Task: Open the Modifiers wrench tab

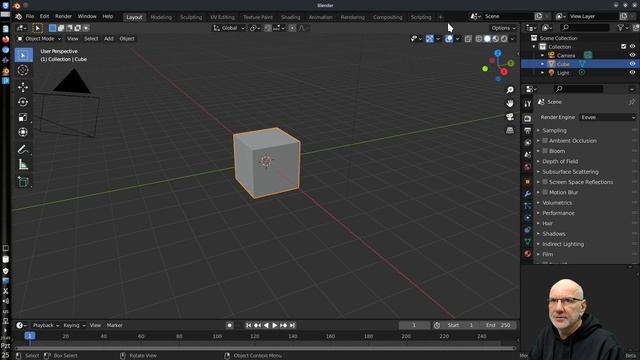Action: 527,194
